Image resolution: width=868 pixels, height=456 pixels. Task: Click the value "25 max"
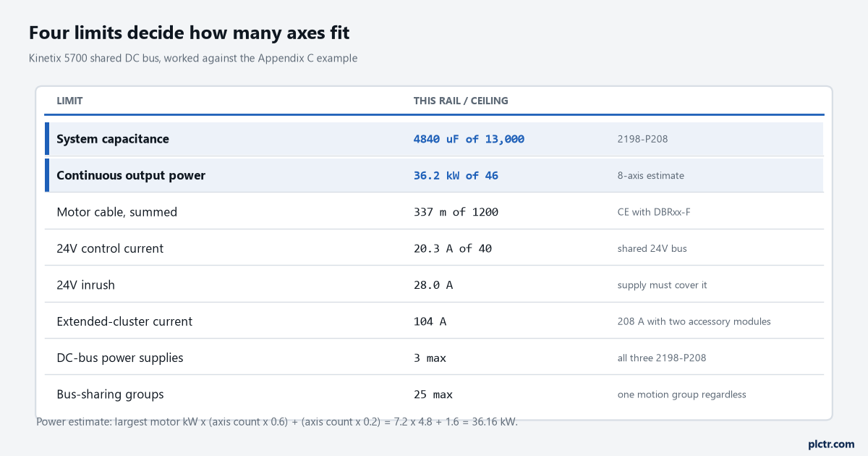(433, 394)
